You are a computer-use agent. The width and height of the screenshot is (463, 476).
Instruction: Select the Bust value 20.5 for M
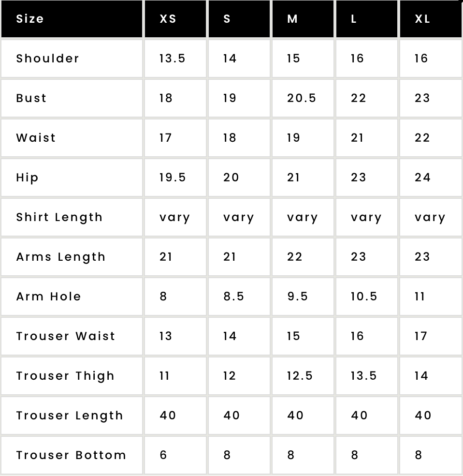click(x=302, y=98)
